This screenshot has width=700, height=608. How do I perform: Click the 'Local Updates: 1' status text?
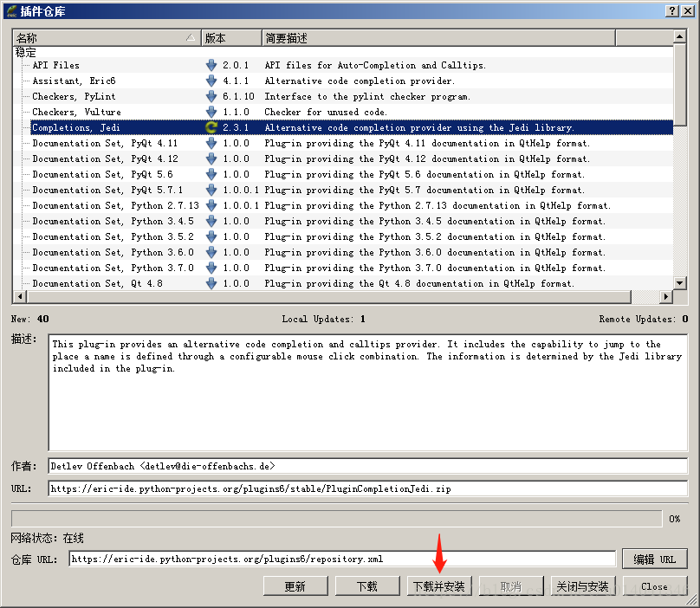tap(324, 319)
